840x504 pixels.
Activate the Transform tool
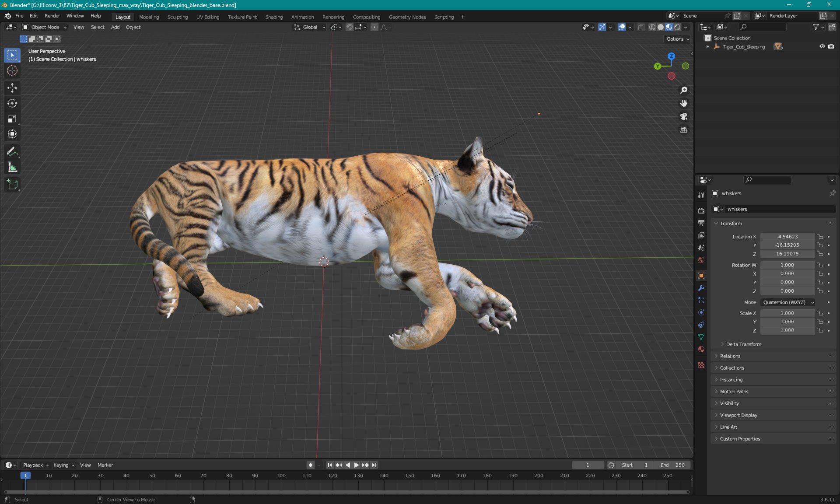(x=12, y=134)
